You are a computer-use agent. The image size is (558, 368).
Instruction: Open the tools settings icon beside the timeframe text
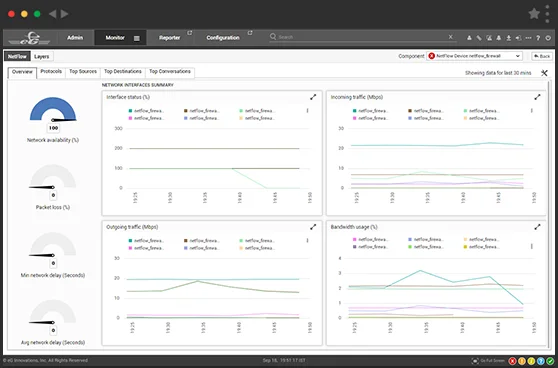(544, 73)
